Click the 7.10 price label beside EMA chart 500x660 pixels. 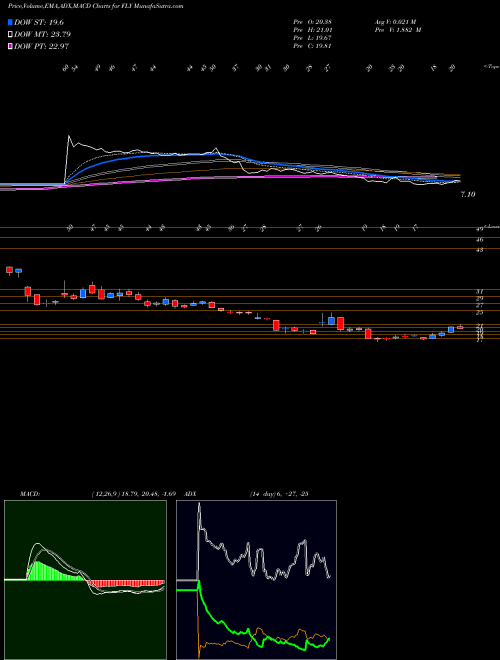[468, 194]
